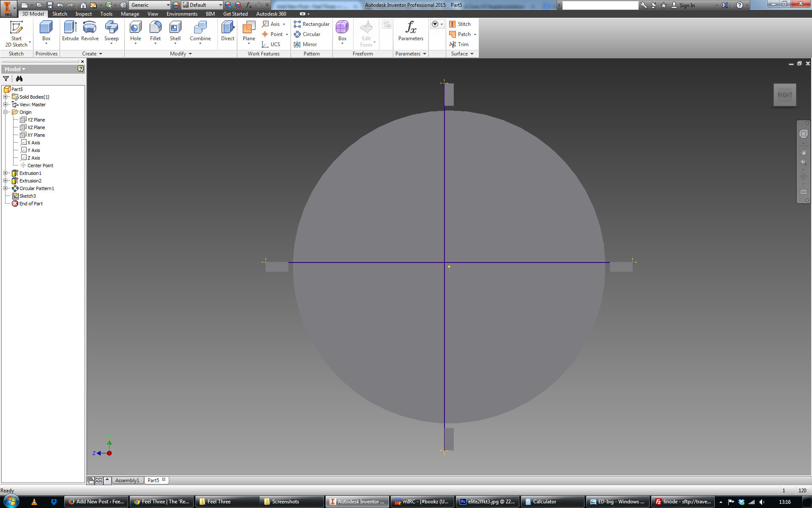Select Center Point in Origin folder
This screenshot has width=812, height=508.
37,166
